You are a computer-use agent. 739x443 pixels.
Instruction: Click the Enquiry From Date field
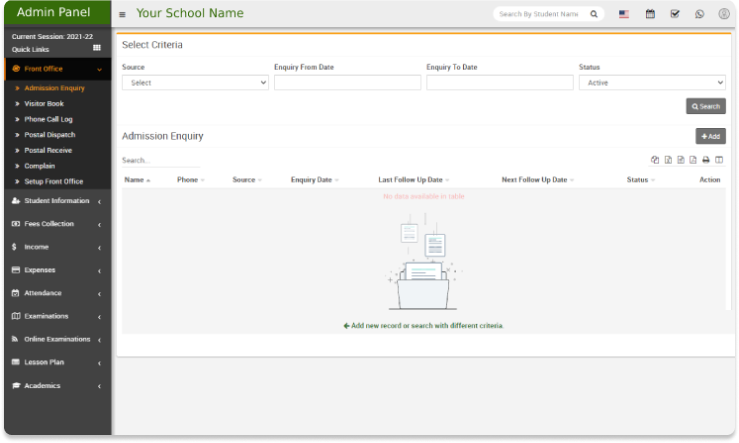click(347, 83)
